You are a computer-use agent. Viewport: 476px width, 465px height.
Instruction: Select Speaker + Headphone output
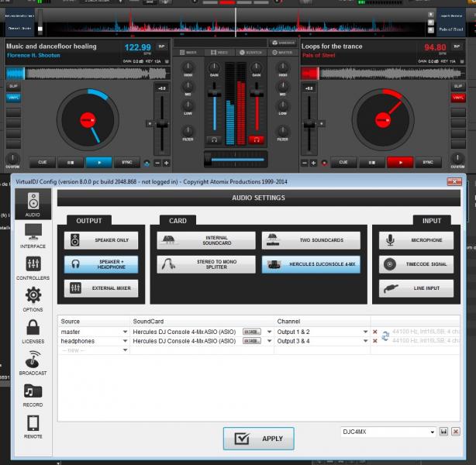[x=101, y=264]
